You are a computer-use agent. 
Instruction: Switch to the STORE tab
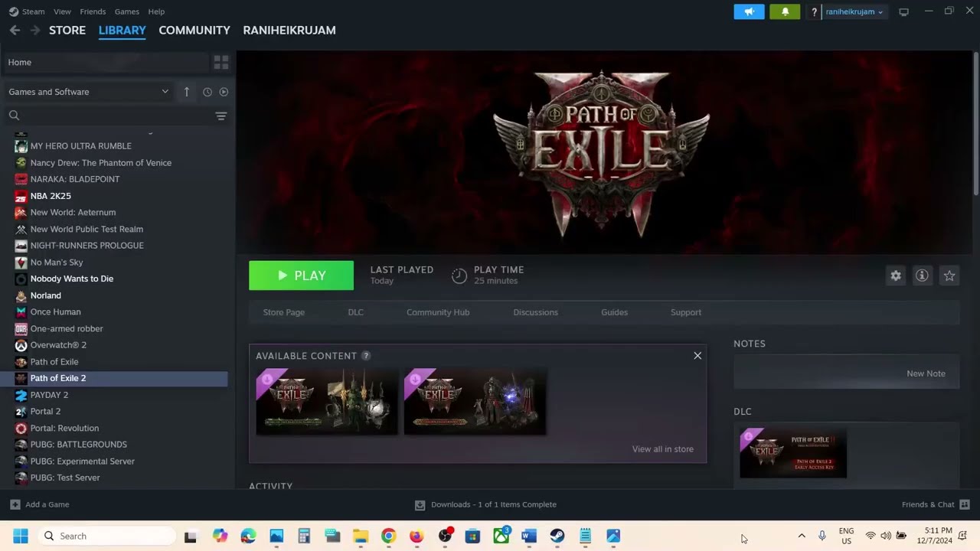point(67,30)
